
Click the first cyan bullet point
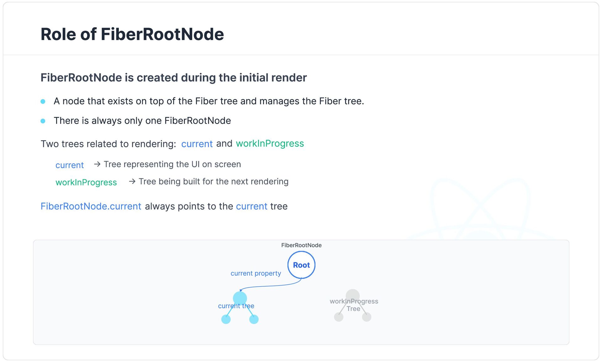[43, 101]
